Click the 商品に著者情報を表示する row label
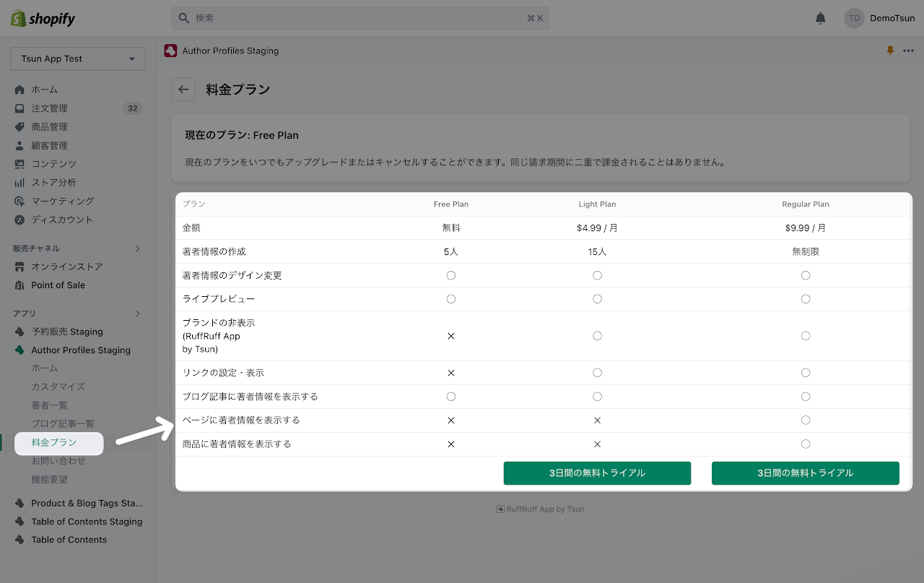Screen dimensions: 924x583 [237, 444]
